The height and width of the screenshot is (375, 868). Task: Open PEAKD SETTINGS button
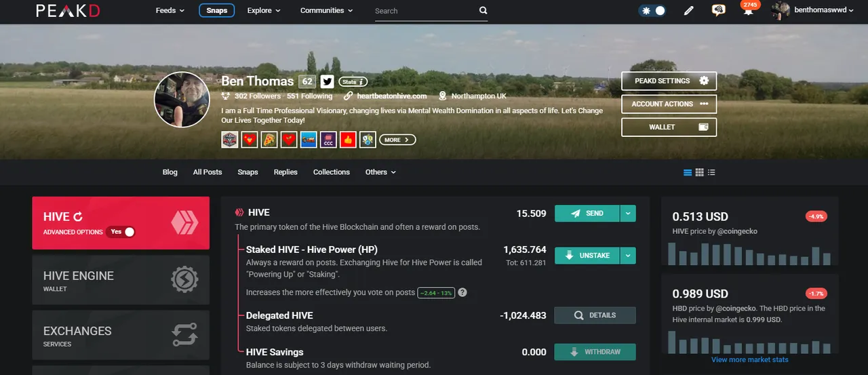pos(669,81)
